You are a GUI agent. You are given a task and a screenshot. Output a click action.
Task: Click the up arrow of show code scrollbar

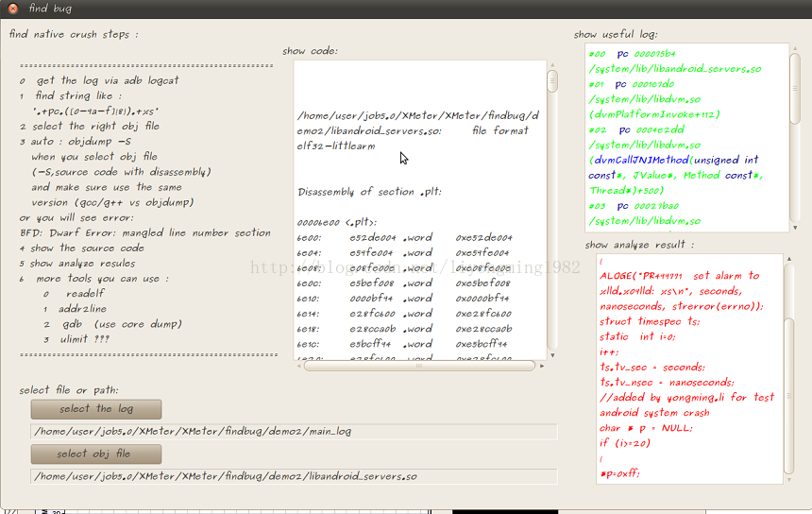point(553,65)
